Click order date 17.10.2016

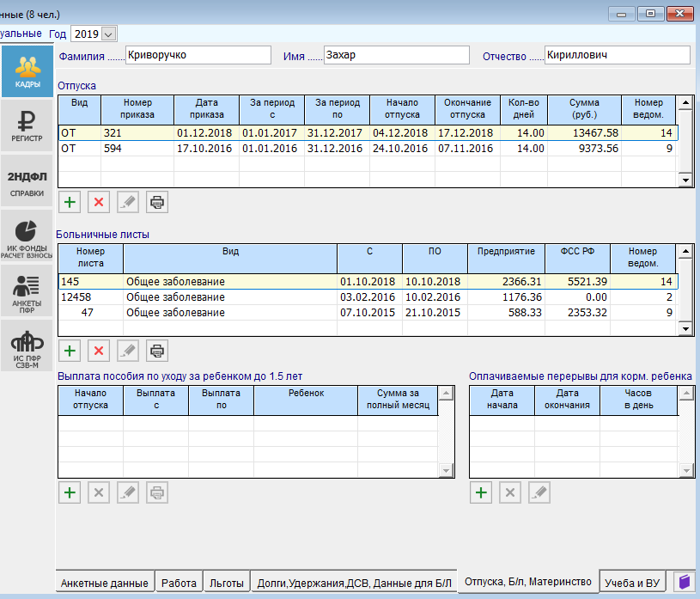coord(206,149)
